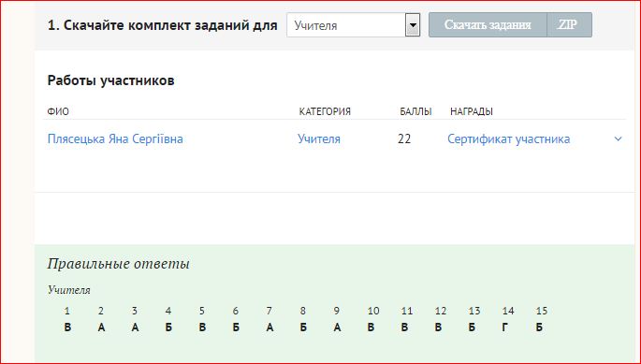Expand the participant row chevron
The image size is (641, 364).
point(619,139)
